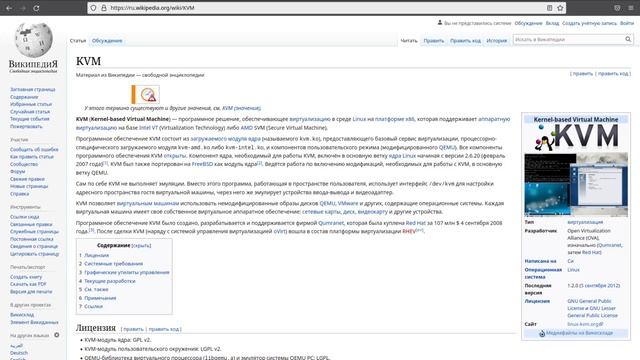
Task: Open the KVM screenshot thumbnail
Action: (576, 184)
